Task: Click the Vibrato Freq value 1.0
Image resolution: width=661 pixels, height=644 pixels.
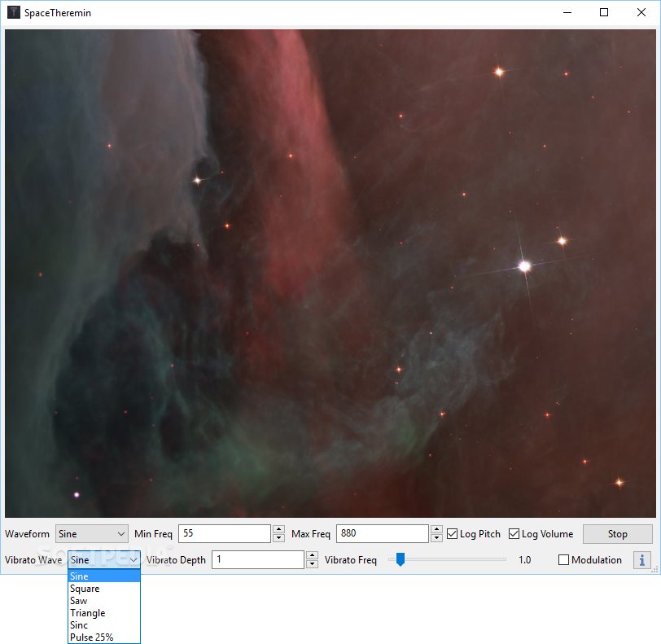Action: [x=525, y=560]
